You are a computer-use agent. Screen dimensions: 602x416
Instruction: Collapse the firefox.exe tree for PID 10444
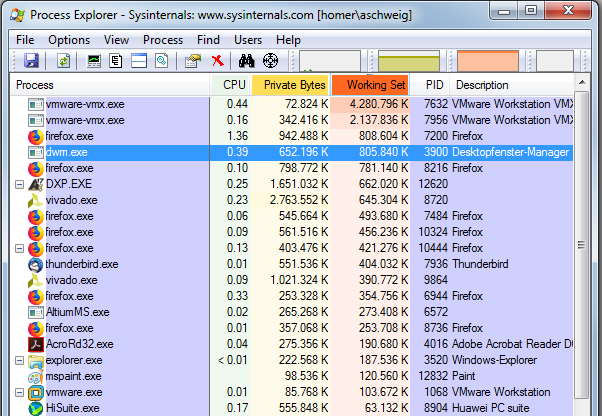point(19,249)
